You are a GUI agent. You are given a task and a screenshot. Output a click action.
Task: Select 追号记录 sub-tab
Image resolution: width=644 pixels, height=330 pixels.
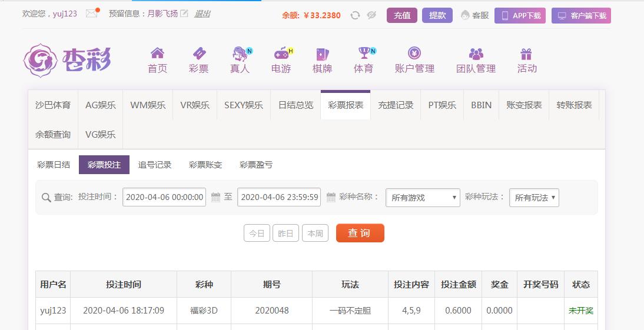155,165
